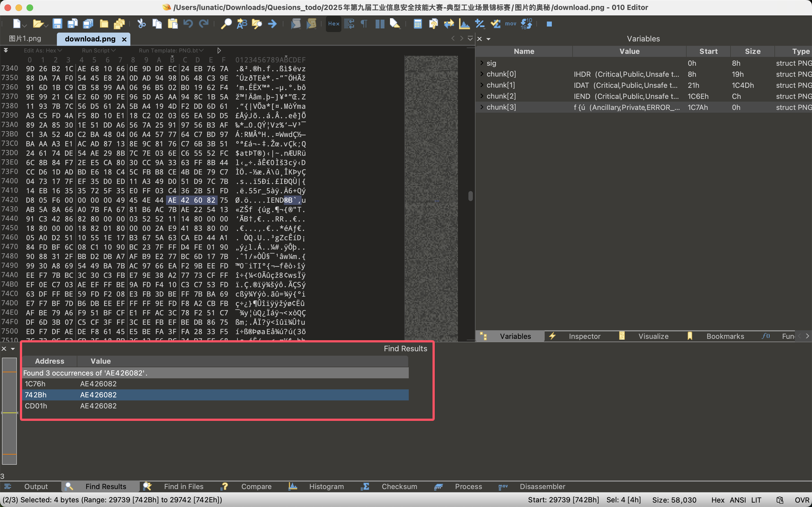This screenshot has width=812, height=507.
Task: Close the download.png tab
Action: tap(124, 39)
